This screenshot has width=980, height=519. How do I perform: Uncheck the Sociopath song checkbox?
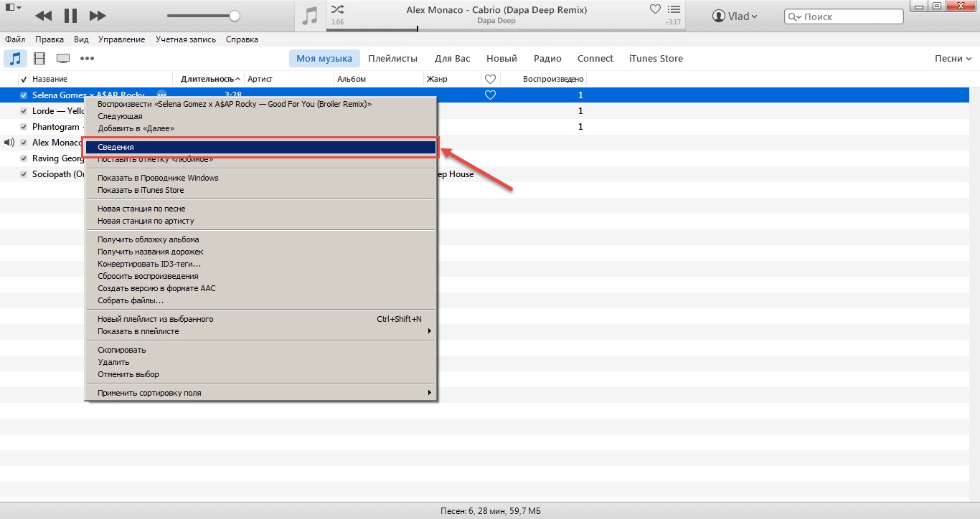(24, 174)
